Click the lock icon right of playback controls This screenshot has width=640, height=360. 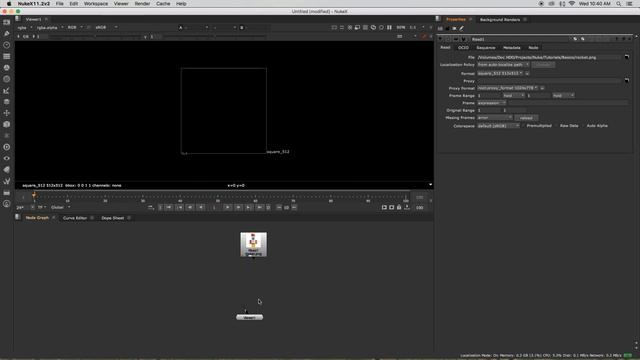click(399, 207)
